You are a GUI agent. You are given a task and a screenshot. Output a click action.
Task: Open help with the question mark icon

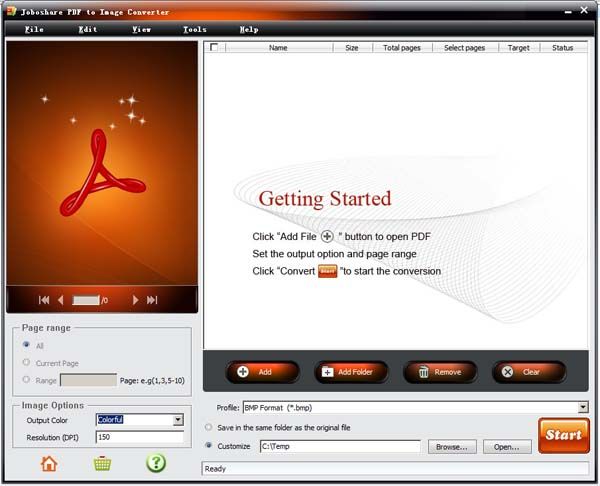point(156,463)
